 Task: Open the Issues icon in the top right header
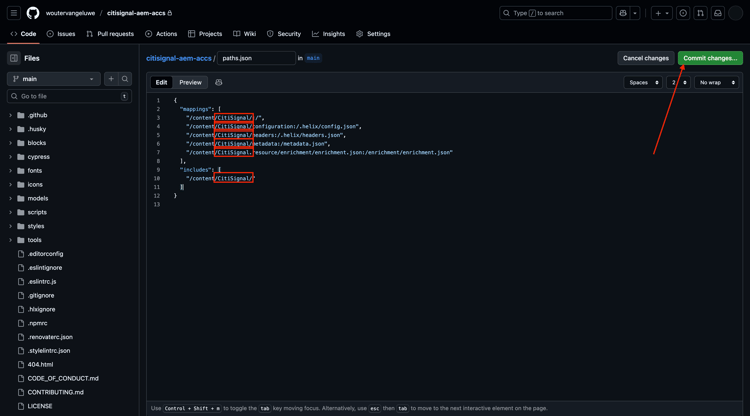683,13
